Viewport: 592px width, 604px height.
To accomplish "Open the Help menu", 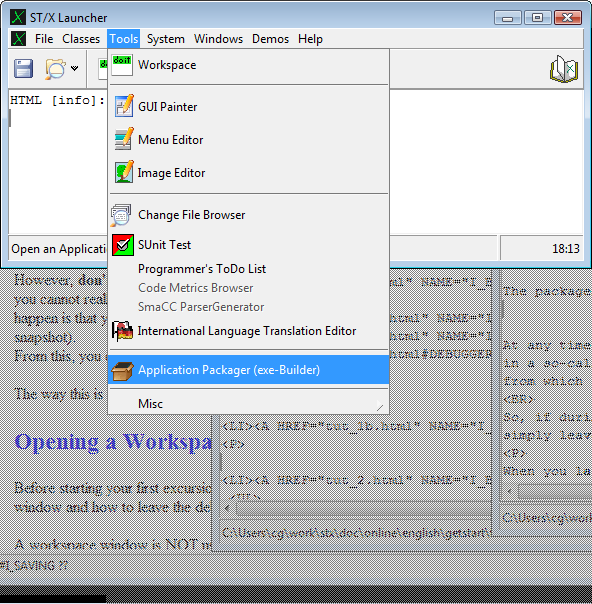I will pos(310,39).
